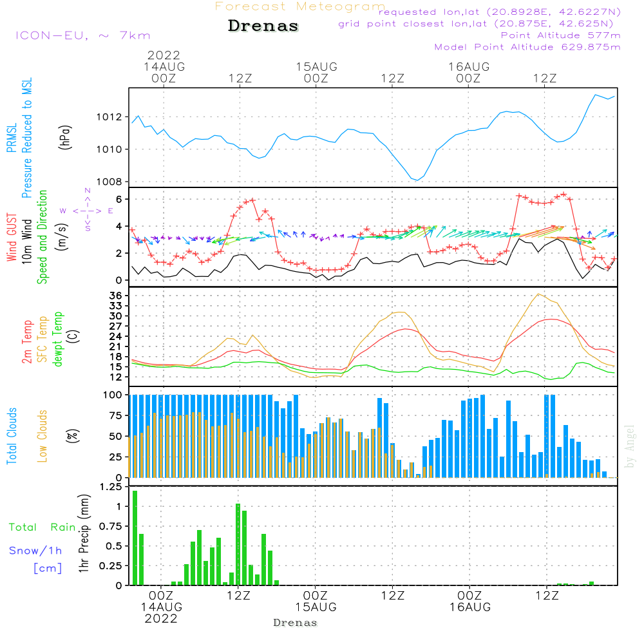644x644 pixels.
Task: Click the '100' cloud cover tick
Action: pos(113,395)
